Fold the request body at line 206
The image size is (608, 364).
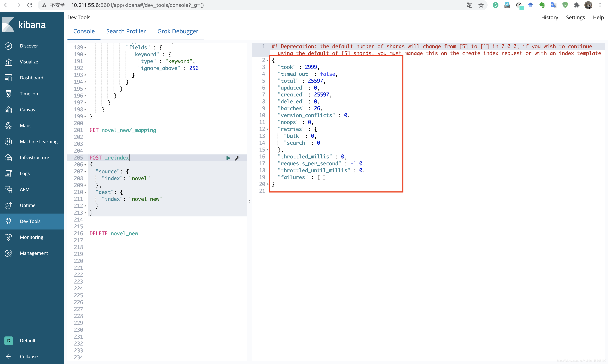click(85, 165)
